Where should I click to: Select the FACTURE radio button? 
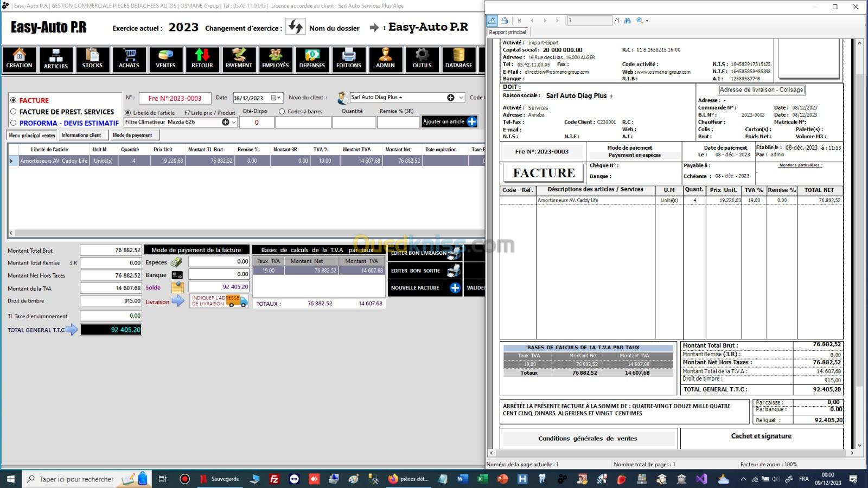tap(14, 100)
